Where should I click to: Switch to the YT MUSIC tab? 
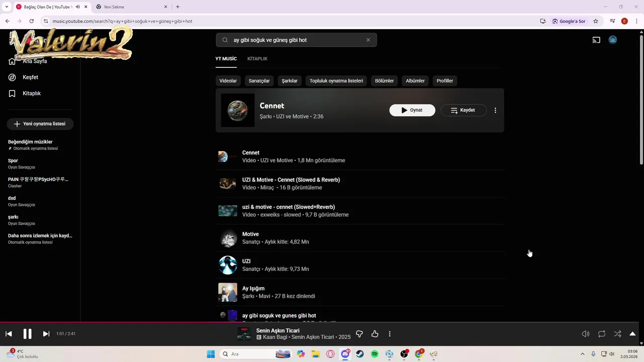pyautogui.click(x=226, y=59)
